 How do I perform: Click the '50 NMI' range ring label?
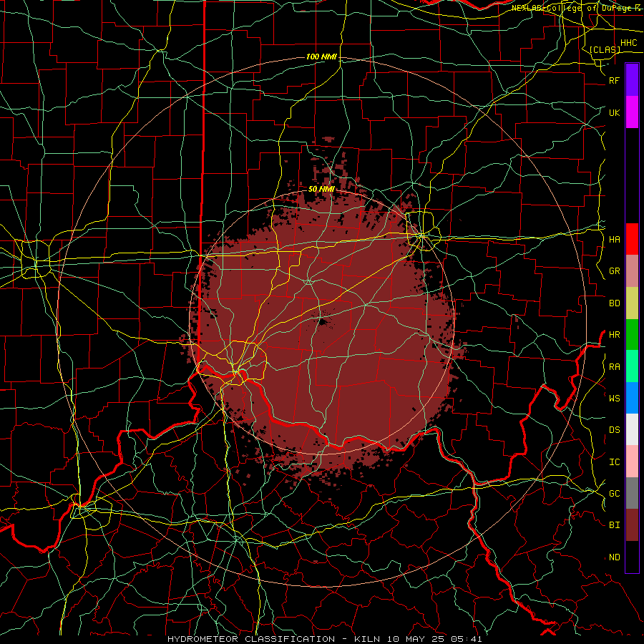[321, 189]
